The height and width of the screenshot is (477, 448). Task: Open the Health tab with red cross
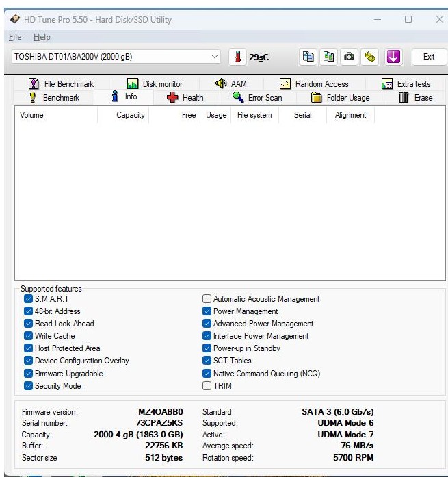coord(185,98)
